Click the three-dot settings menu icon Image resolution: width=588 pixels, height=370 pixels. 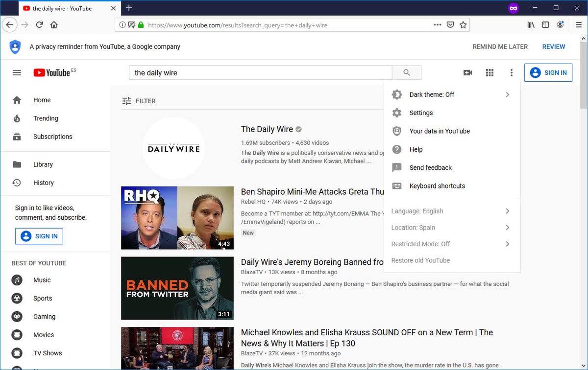pos(512,72)
